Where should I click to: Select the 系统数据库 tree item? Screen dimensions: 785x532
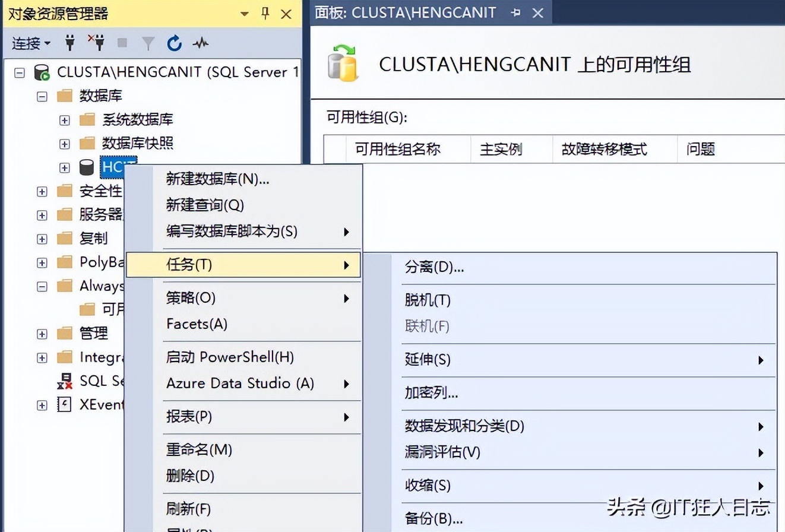point(138,119)
